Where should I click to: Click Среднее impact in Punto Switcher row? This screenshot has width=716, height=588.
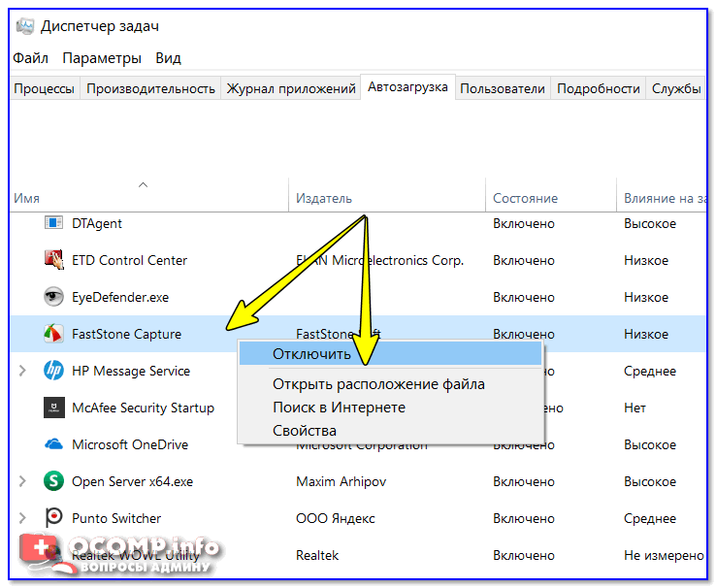pos(650,518)
